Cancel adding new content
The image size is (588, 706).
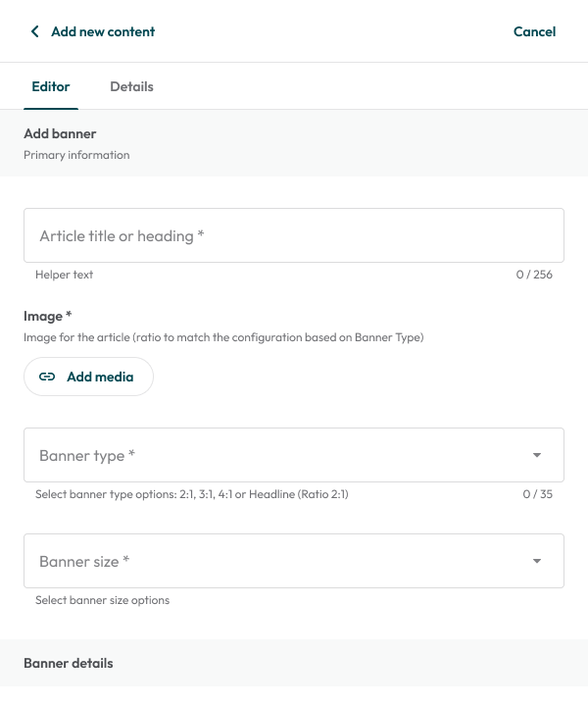(534, 31)
